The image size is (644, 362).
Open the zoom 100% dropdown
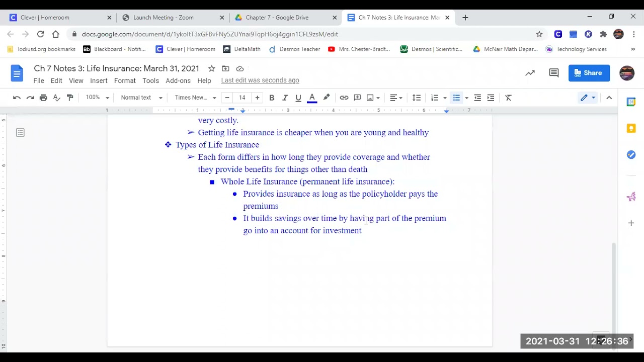click(x=97, y=98)
